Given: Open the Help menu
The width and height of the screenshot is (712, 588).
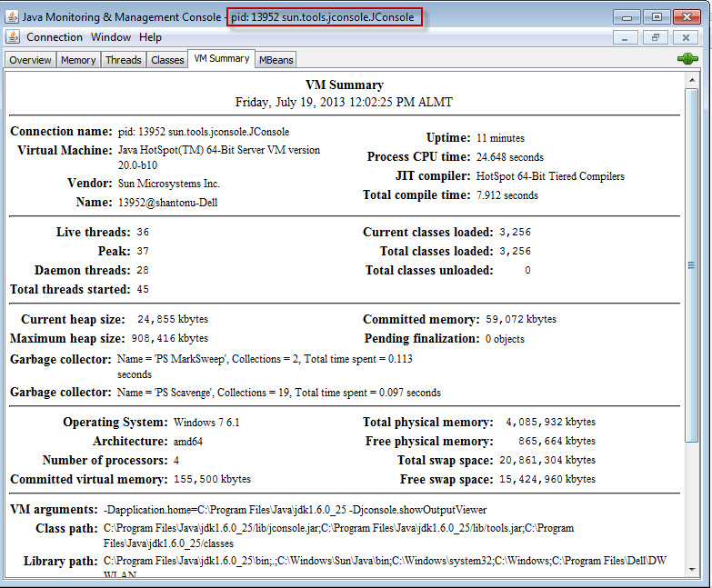Looking at the screenshot, I should point(150,37).
